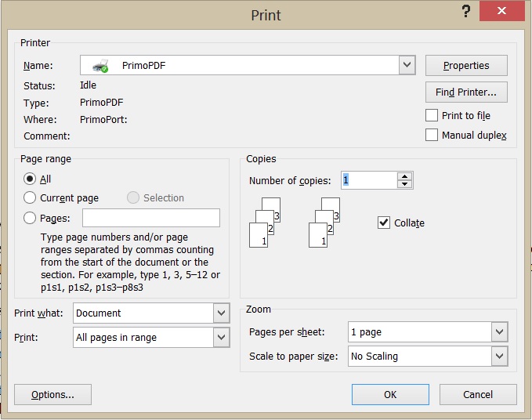
Task: Click the PrimoPDF printer icon
Action: point(100,66)
